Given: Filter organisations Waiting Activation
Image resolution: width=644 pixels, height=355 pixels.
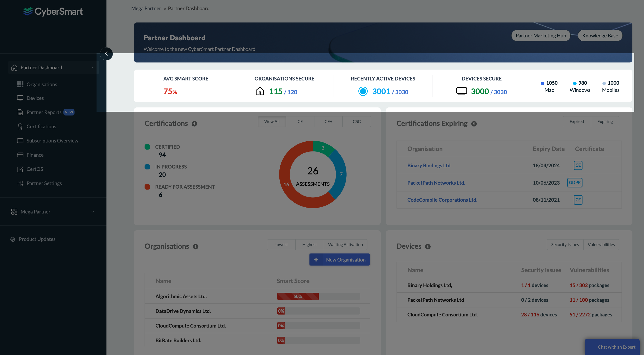Looking at the screenshot, I should coord(345,244).
